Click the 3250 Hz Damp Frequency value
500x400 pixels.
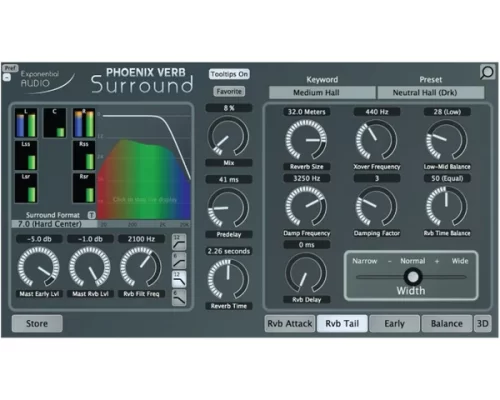click(307, 178)
